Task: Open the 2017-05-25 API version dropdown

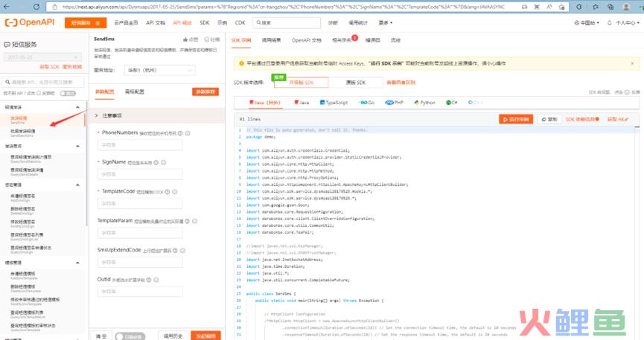Action: (42, 57)
